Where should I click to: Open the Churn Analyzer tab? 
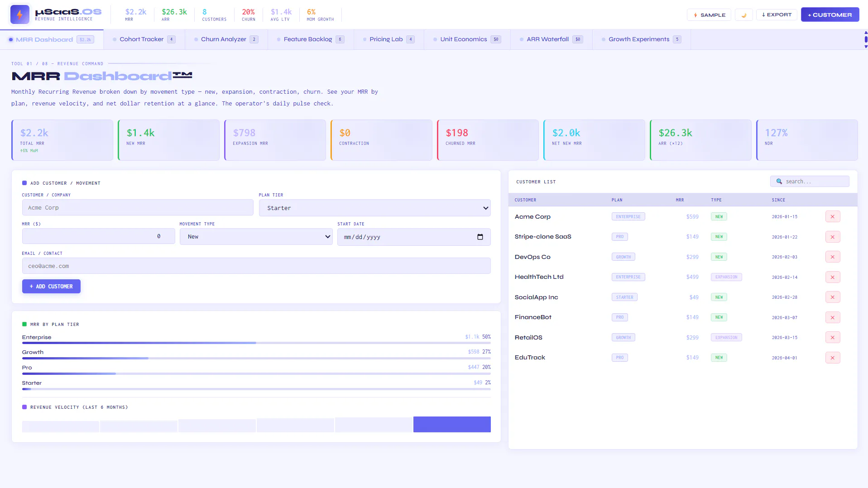(x=226, y=39)
